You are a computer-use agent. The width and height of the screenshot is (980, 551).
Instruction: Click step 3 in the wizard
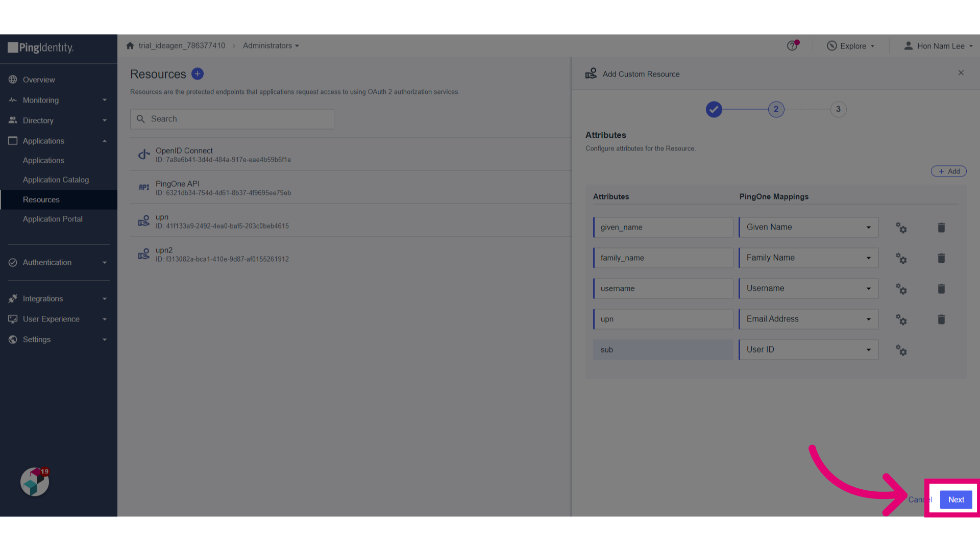(839, 109)
